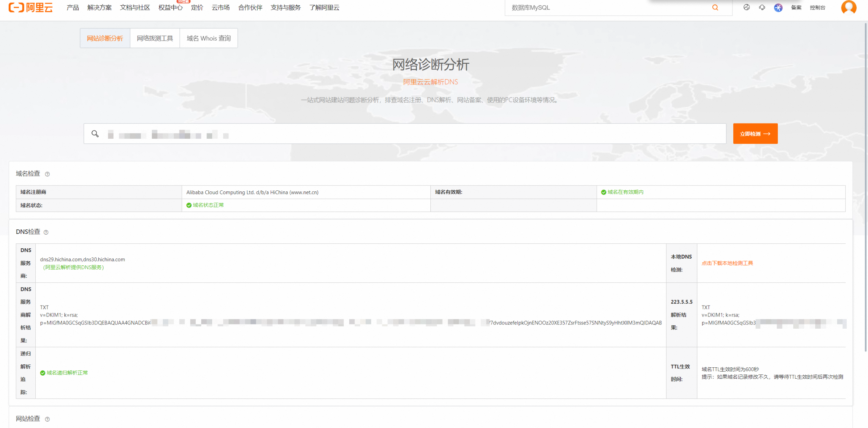Click the 立即检测 button
This screenshot has width=868, height=428.
[x=755, y=134]
